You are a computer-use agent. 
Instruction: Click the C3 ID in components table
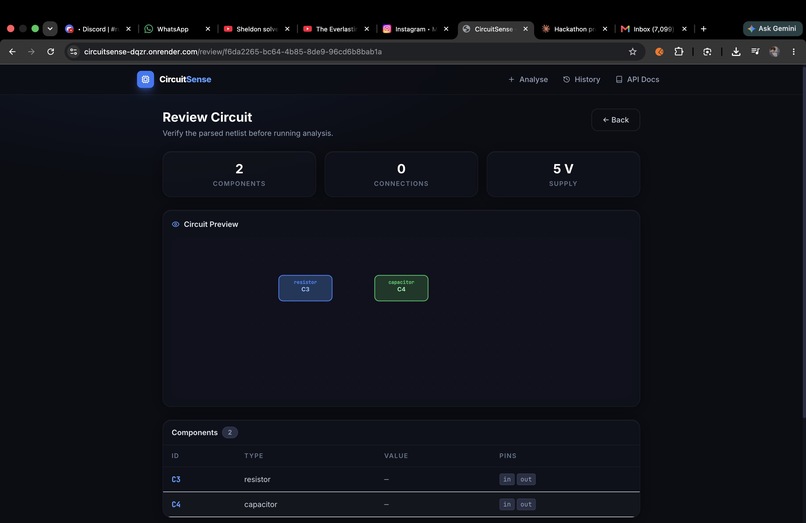[x=176, y=479]
